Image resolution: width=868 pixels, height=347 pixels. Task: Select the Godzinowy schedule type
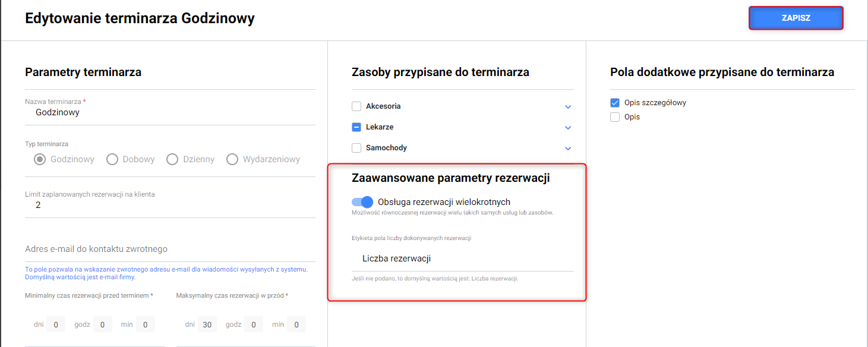[x=40, y=159]
